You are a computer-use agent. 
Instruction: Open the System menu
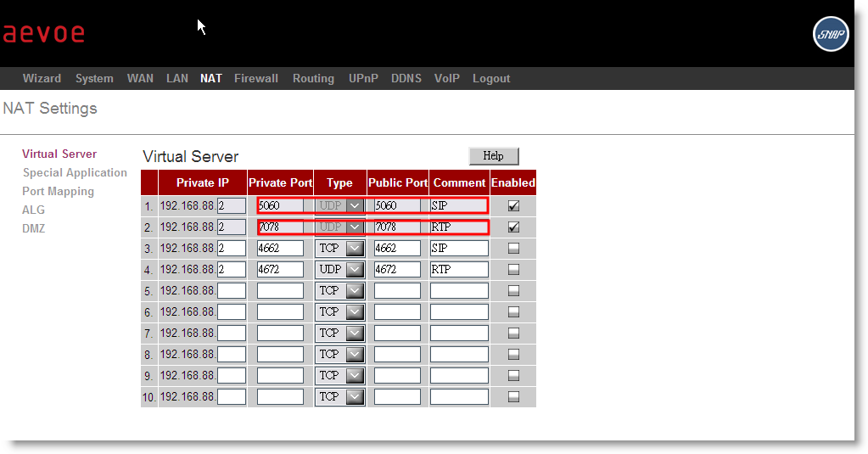click(x=94, y=79)
